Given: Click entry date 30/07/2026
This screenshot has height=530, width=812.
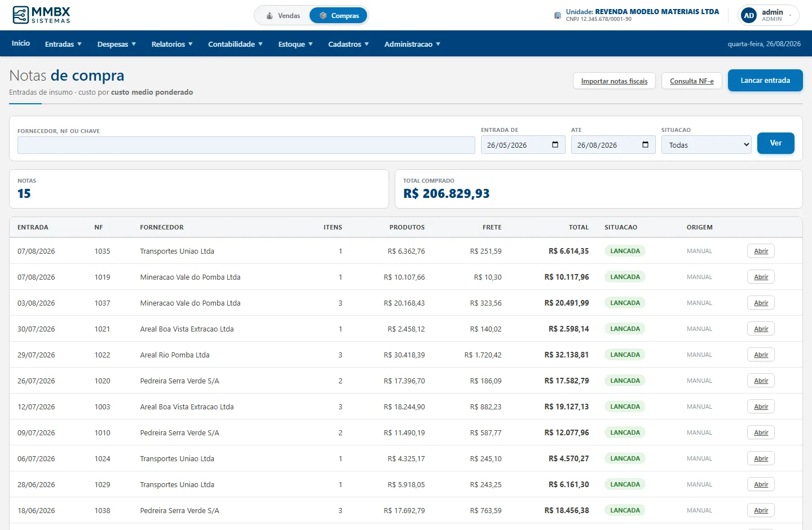Looking at the screenshot, I should coord(36,329).
